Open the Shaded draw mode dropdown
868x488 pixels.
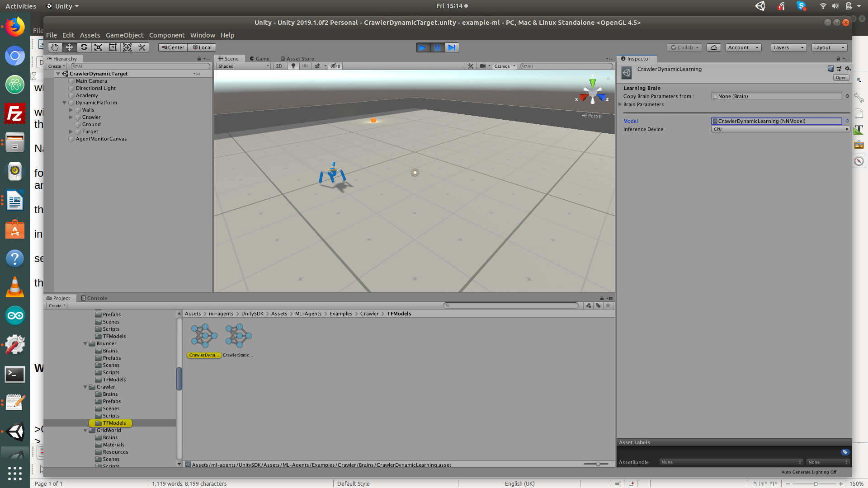click(244, 66)
